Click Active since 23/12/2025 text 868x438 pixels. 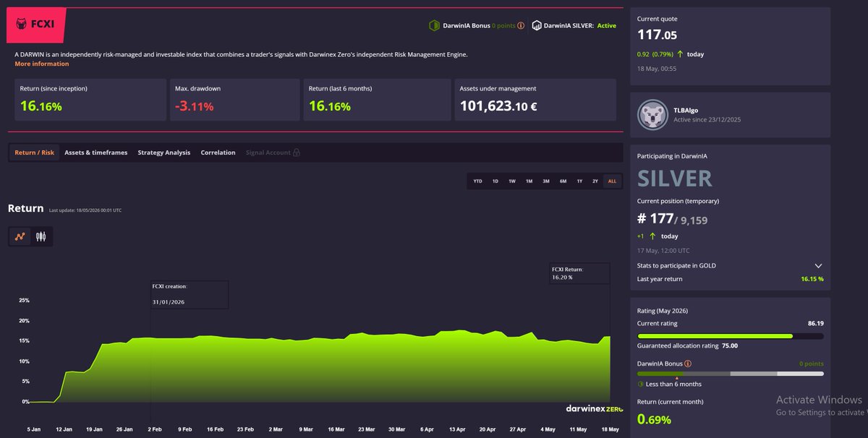(707, 120)
